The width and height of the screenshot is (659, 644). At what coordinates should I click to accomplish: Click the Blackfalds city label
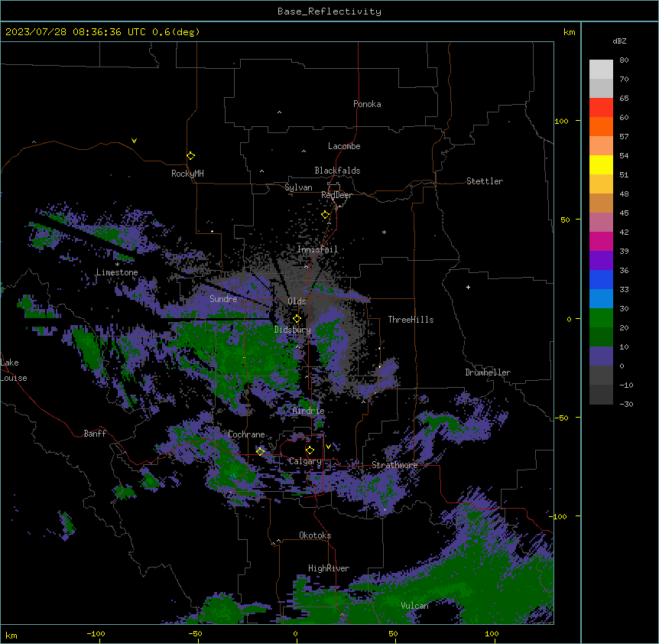pyautogui.click(x=337, y=171)
